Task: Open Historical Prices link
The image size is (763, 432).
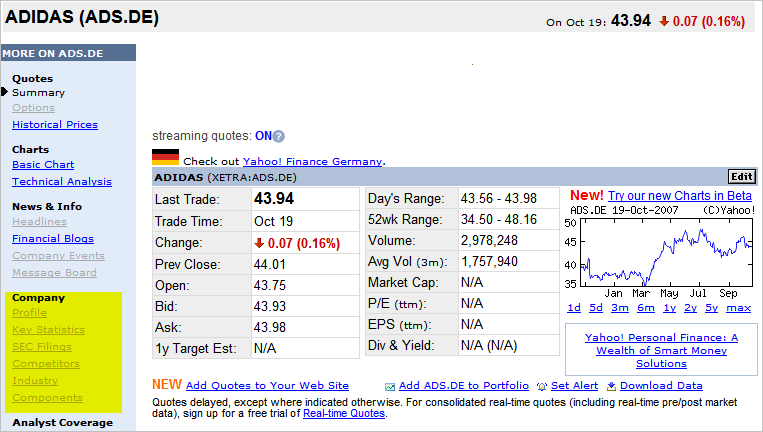Action: 55,125
